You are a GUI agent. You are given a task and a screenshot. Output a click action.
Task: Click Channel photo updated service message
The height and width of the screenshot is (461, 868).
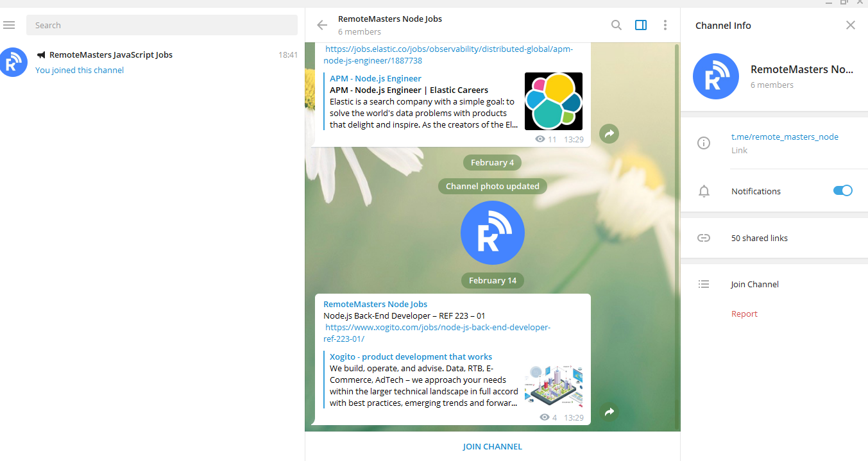pyautogui.click(x=493, y=186)
